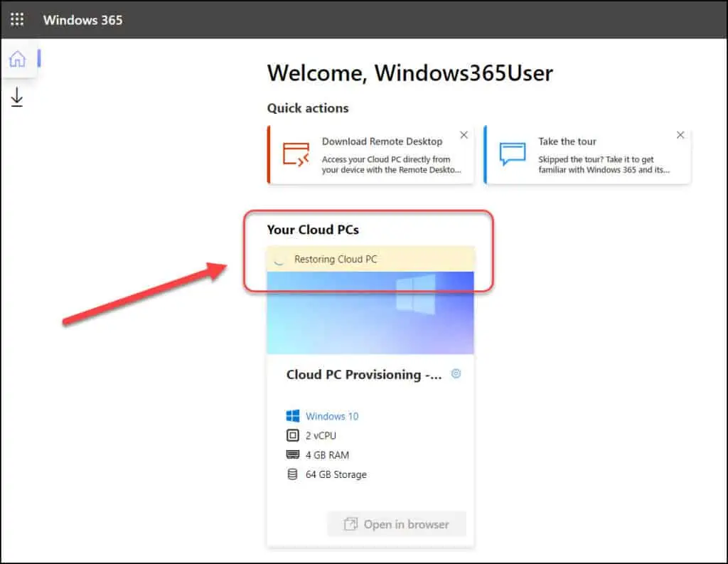The image size is (728, 564).
Task: Click the Skipped the tour description text
Action: click(604, 164)
